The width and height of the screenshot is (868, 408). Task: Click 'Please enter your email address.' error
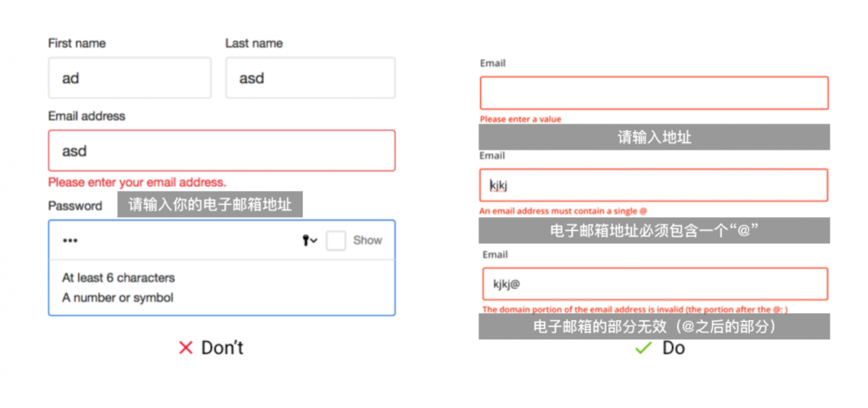137,182
